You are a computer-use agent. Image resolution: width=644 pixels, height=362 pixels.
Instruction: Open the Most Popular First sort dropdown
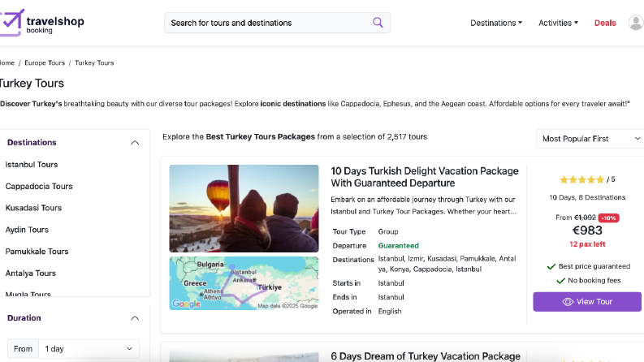(590, 139)
